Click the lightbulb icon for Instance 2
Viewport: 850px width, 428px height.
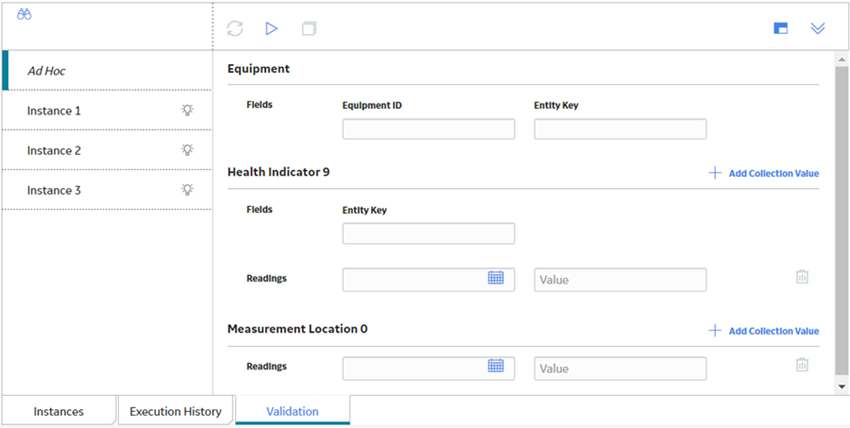[187, 150]
